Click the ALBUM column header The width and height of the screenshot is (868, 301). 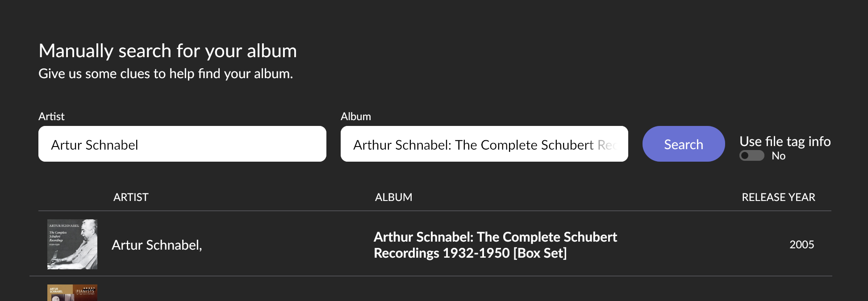point(393,197)
